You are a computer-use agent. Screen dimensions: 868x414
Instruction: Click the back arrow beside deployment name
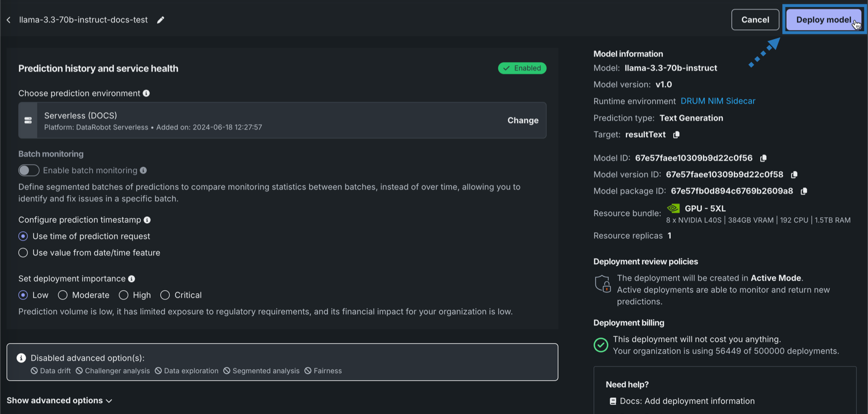tap(9, 20)
